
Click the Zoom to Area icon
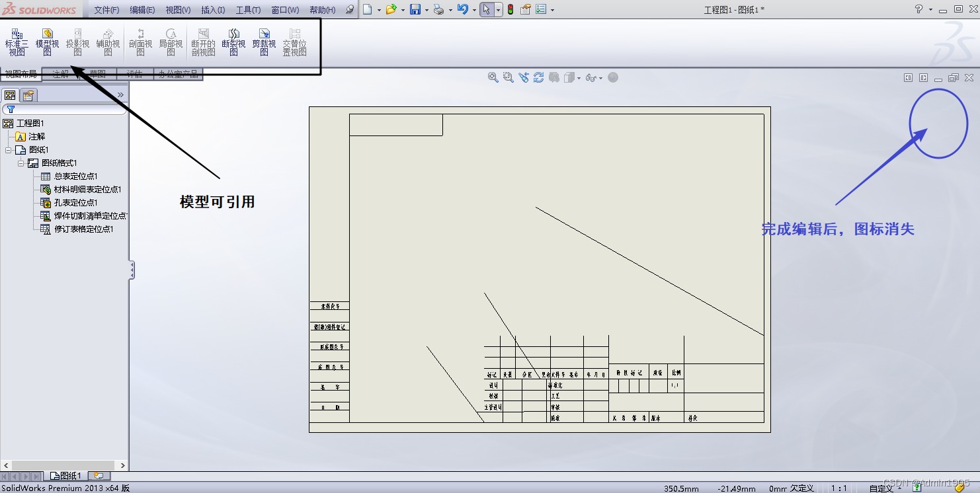tap(508, 77)
